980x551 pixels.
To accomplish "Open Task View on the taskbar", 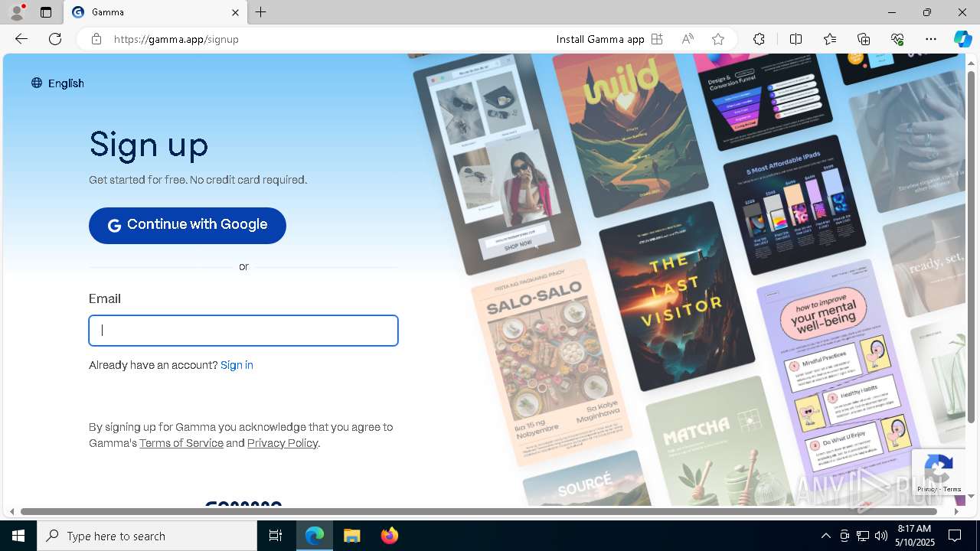I will pyautogui.click(x=276, y=536).
